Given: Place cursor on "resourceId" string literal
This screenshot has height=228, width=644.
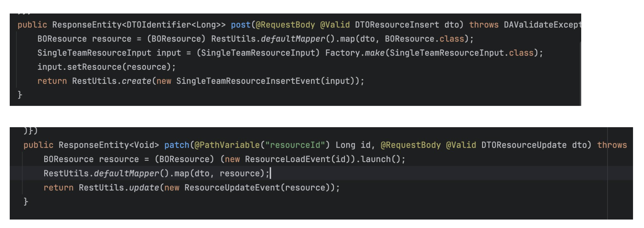Looking at the screenshot, I should point(295,145).
